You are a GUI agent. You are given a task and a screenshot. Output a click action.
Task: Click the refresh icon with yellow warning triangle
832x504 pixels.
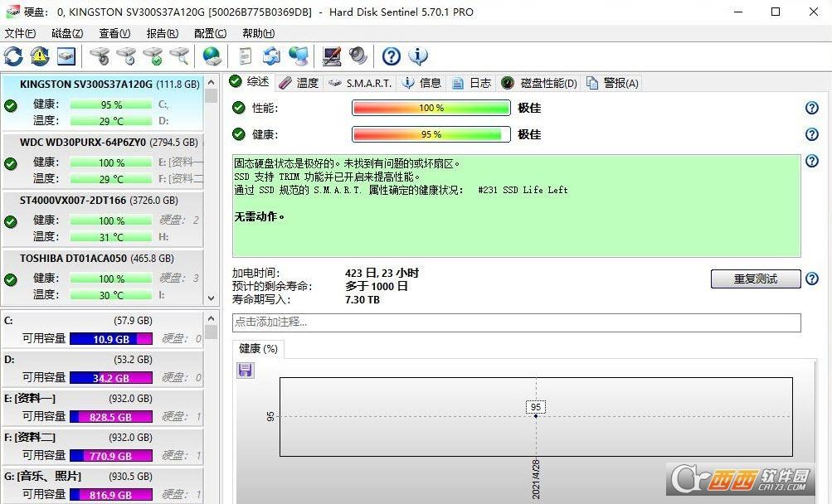point(40,56)
